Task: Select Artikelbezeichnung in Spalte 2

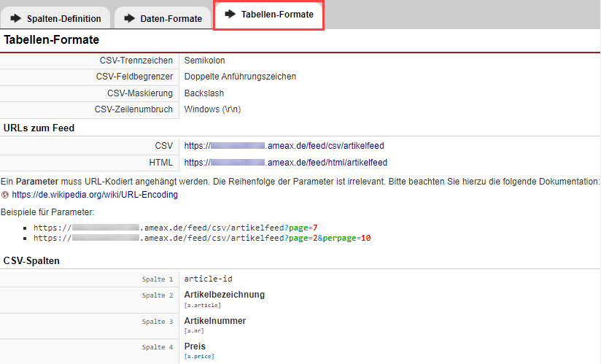Action: [224, 295]
